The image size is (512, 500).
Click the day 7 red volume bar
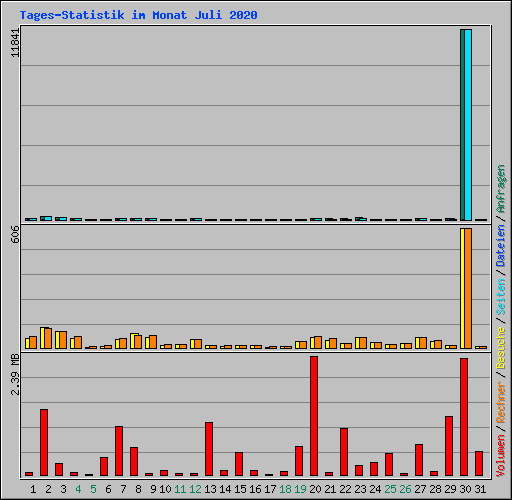point(119,451)
